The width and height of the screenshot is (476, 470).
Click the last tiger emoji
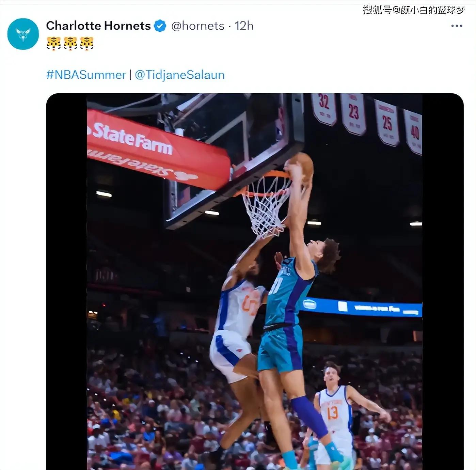pyautogui.click(x=87, y=44)
